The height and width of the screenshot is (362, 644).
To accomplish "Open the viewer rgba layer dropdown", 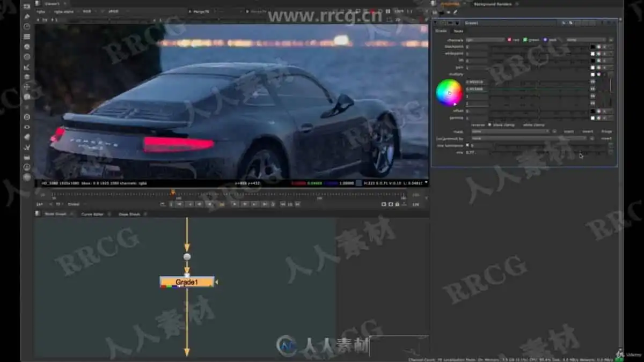I will click(x=43, y=11).
